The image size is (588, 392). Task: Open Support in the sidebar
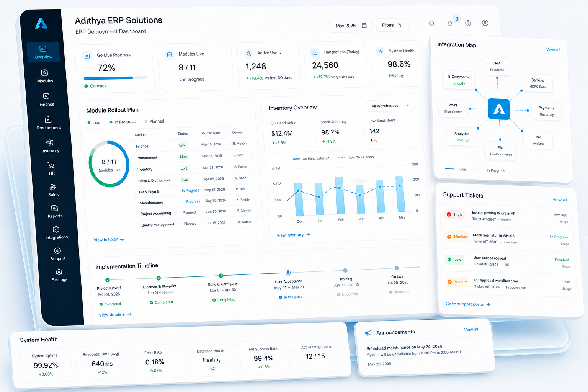(x=58, y=254)
